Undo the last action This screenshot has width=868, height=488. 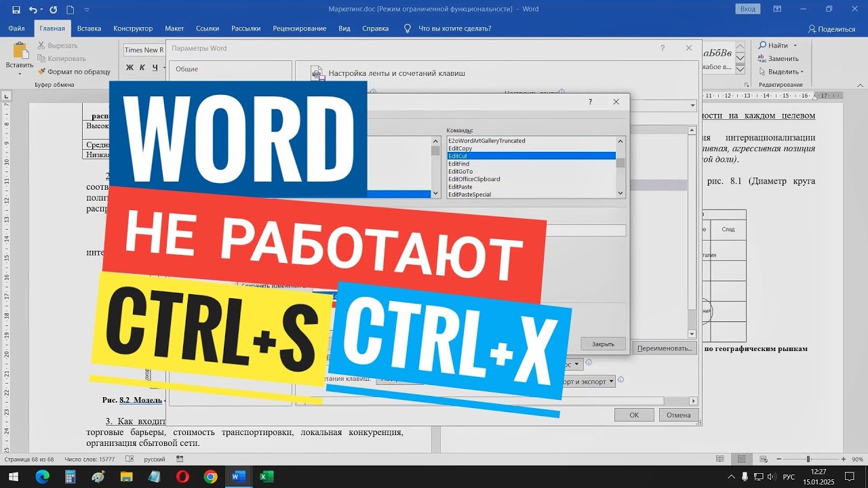[33, 9]
